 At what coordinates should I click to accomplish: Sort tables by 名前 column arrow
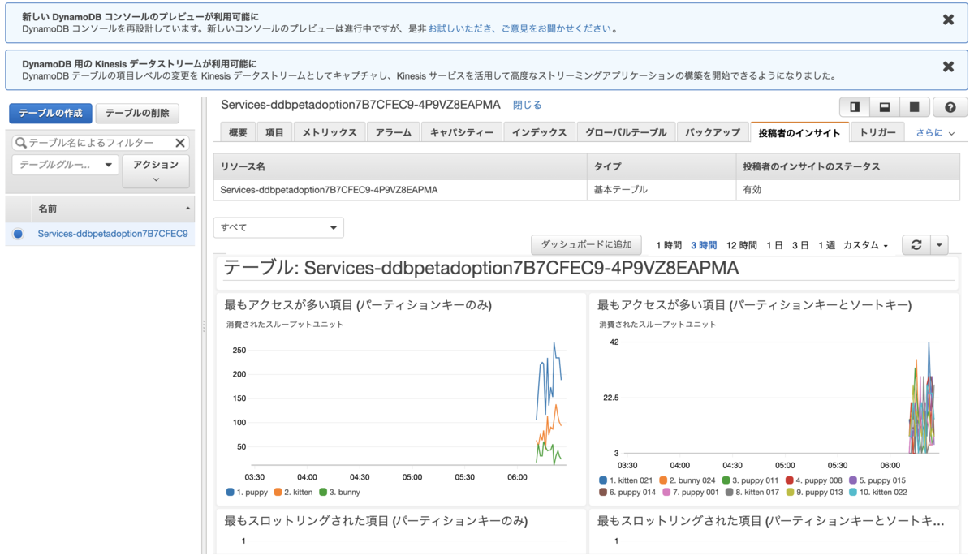click(188, 209)
